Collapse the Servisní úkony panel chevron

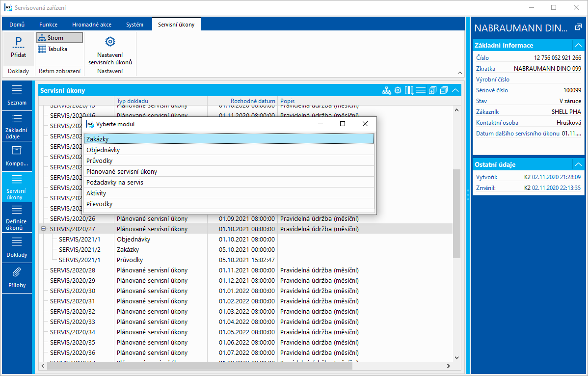click(x=455, y=90)
